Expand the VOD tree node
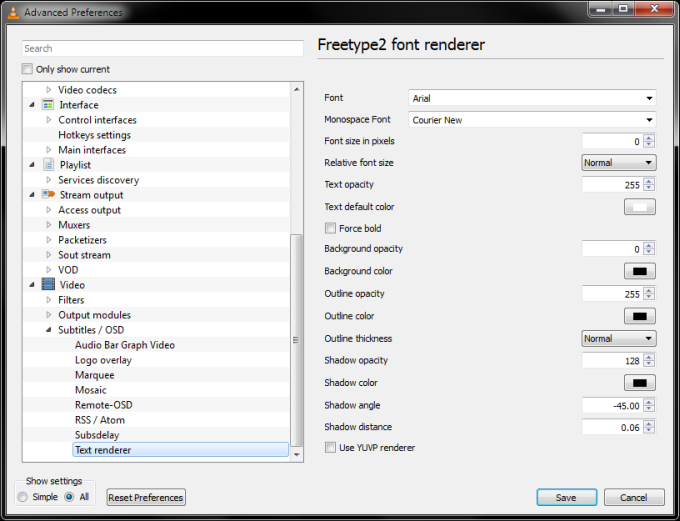Screen dimensions: 680x521 click(49, 269)
